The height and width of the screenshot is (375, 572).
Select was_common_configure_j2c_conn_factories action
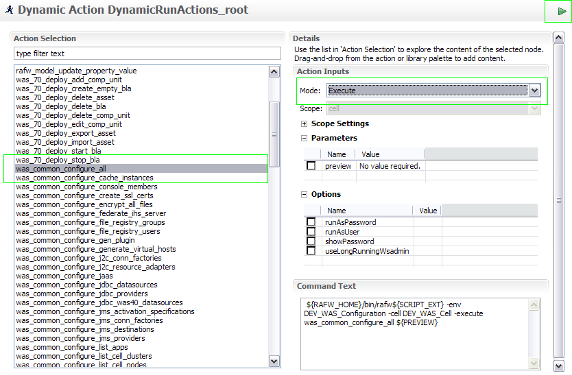[x=88, y=258]
